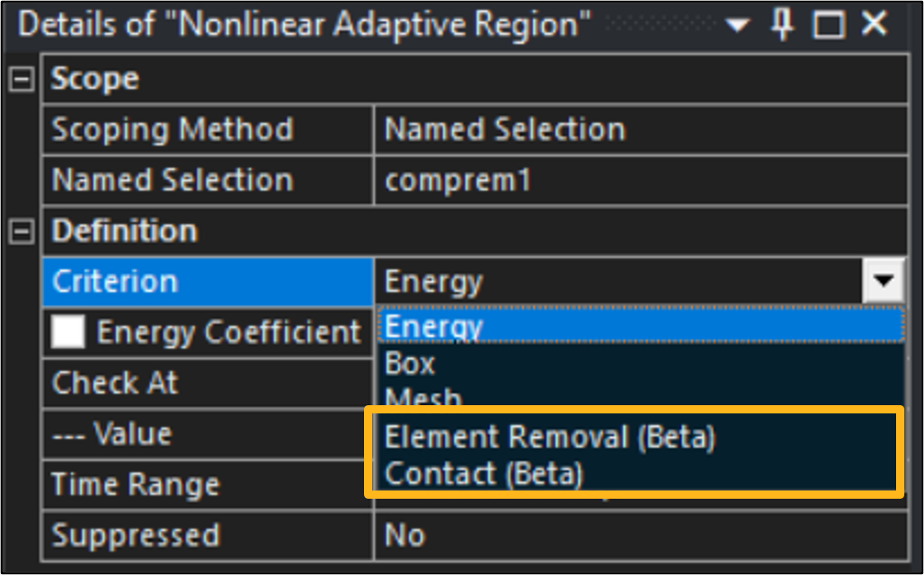Select Energy from the criterion list
924x575 pixels.
coord(435,326)
